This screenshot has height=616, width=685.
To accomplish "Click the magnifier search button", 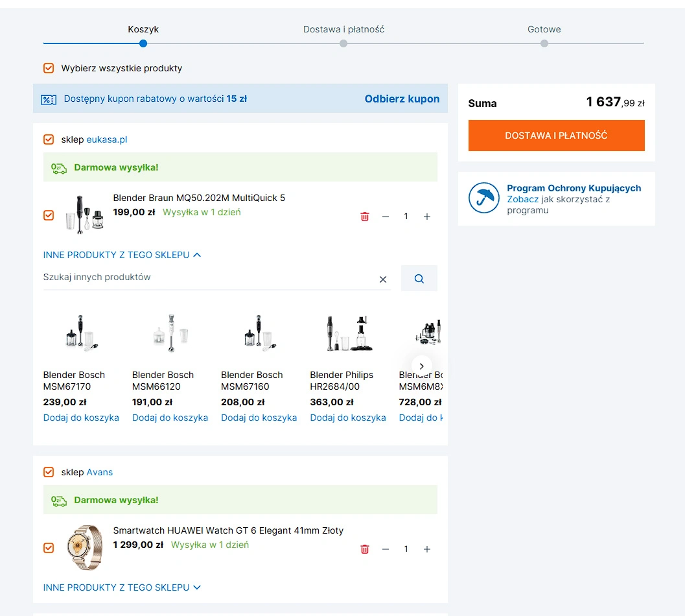I will 419,279.
